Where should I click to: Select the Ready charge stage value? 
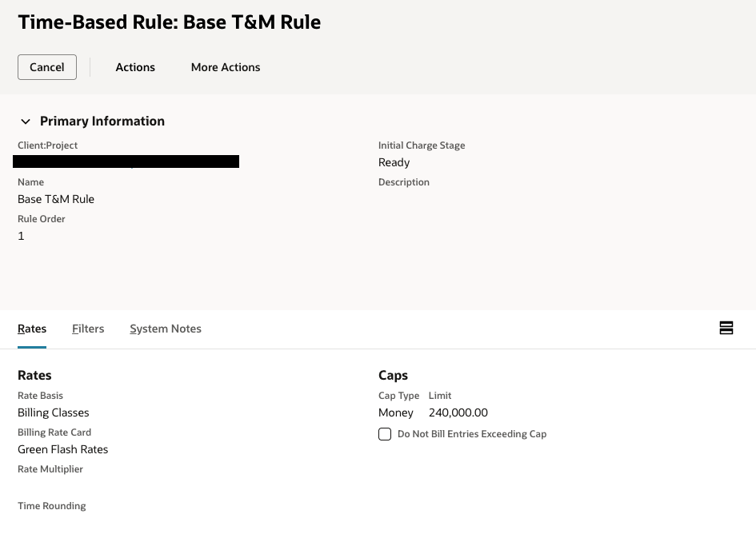[x=394, y=162]
